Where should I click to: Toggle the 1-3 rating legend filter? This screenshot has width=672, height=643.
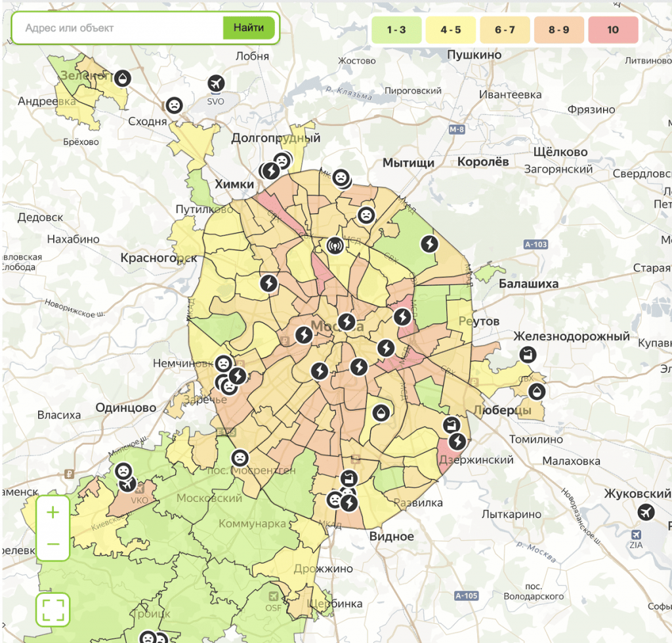tap(396, 30)
